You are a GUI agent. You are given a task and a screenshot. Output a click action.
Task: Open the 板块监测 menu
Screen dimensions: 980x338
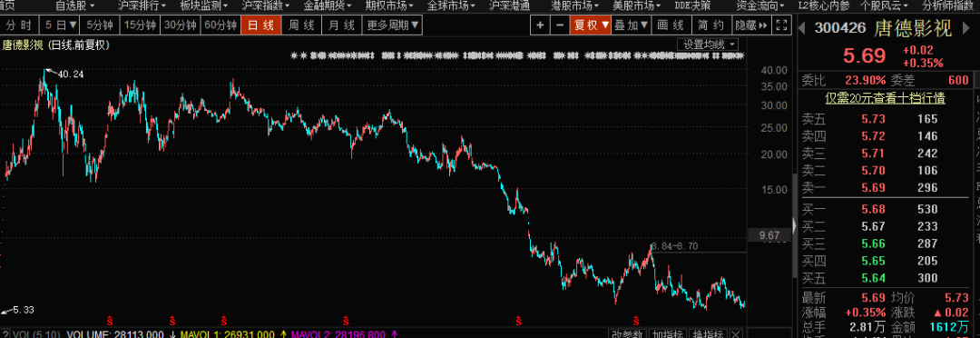(x=203, y=5)
